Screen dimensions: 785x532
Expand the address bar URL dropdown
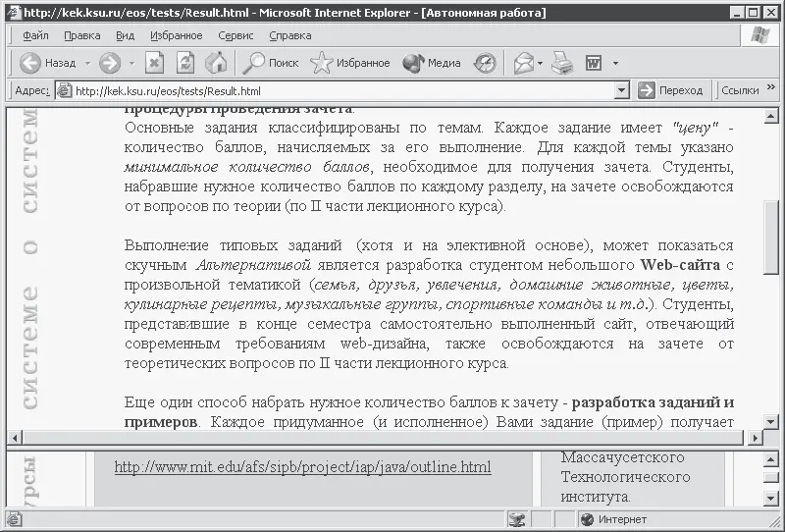(621, 90)
